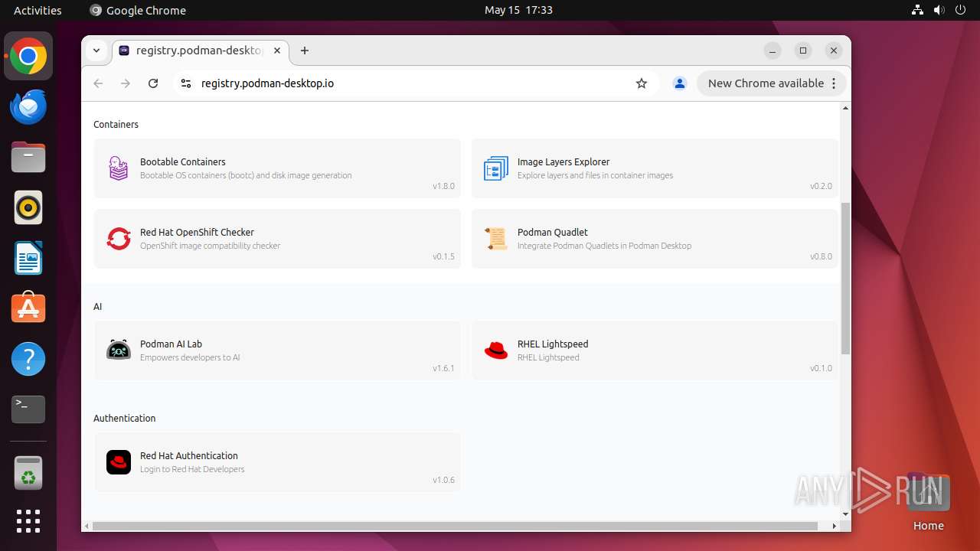
Task: Open LibreOffice Writer from the dock
Action: [x=28, y=258]
